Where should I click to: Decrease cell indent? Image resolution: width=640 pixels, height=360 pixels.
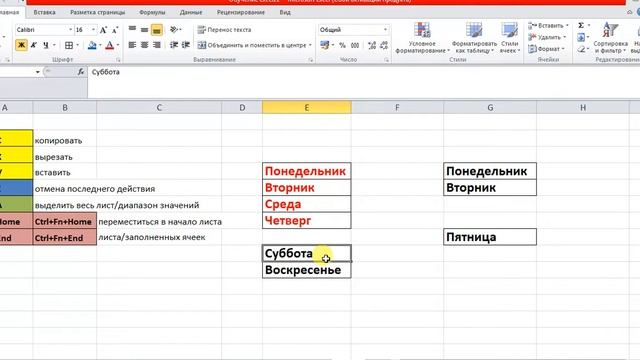click(174, 45)
